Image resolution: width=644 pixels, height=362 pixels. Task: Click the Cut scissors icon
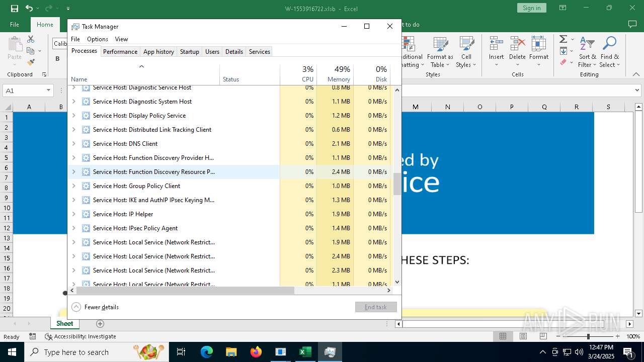click(31, 39)
